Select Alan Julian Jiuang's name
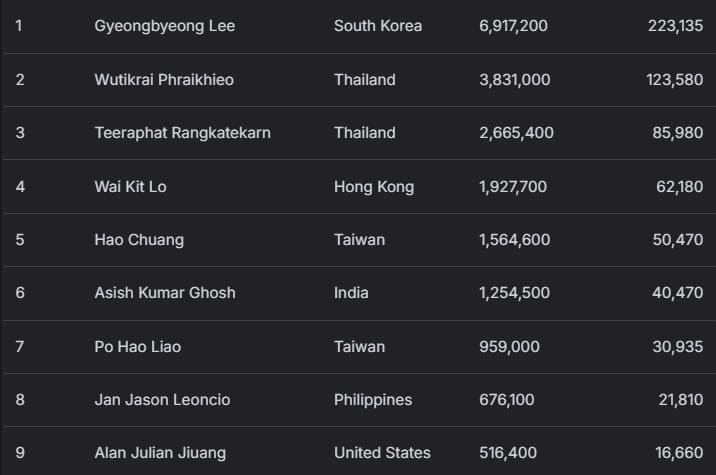Viewport: 716px width, 475px height. coord(160,453)
